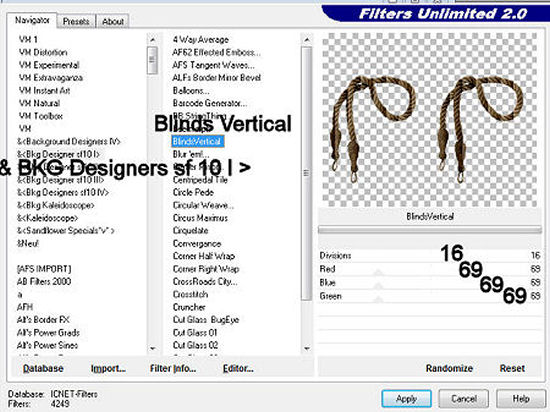
Task: Select the Navigator tab
Action: pos(32,20)
